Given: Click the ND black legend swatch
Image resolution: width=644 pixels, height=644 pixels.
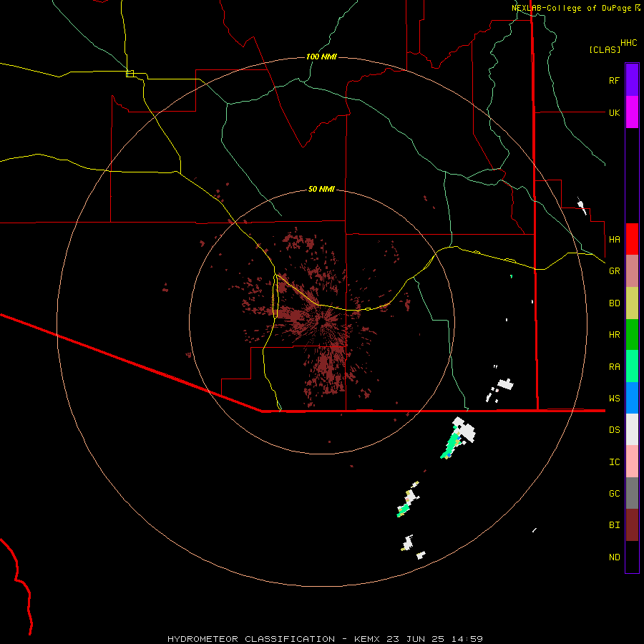Looking at the screenshot, I should (632, 557).
